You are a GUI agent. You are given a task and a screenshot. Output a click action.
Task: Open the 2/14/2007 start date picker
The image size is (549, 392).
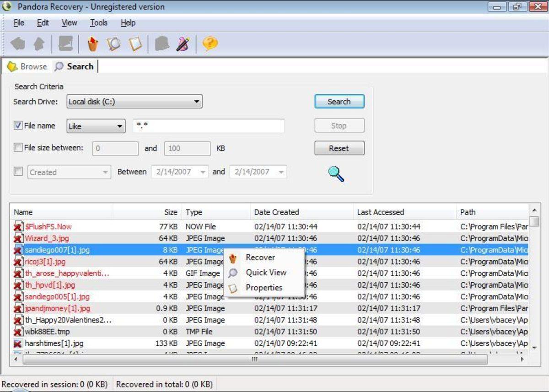pyautogui.click(x=203, y=172)
